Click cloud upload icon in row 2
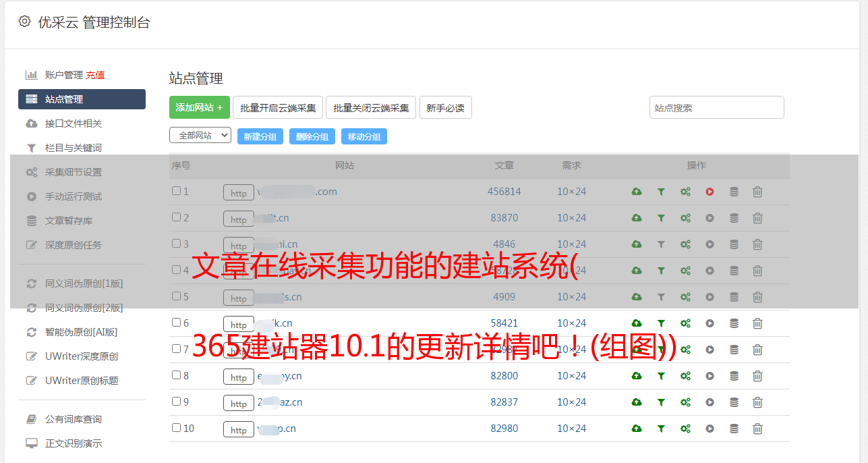 pyautogui.click(x=637, y=218)
